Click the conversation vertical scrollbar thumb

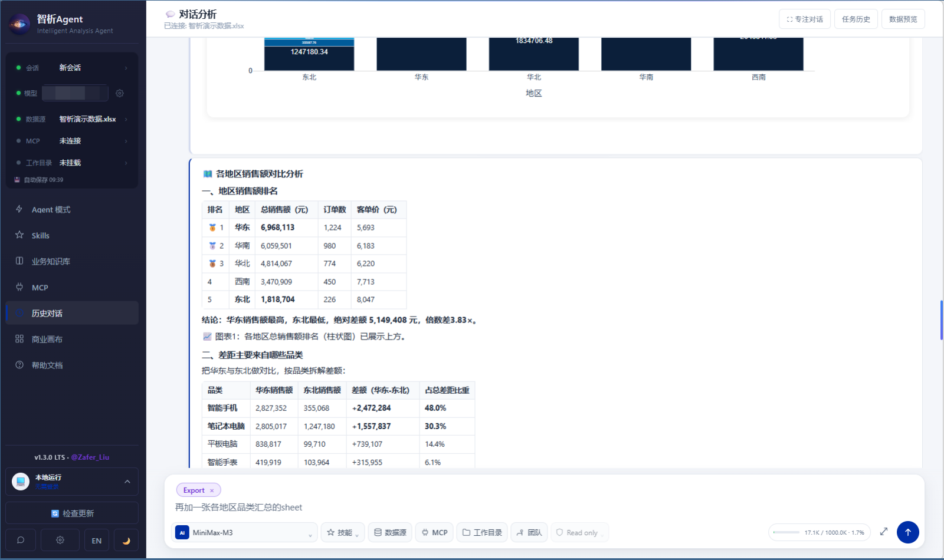pos(942,320)
